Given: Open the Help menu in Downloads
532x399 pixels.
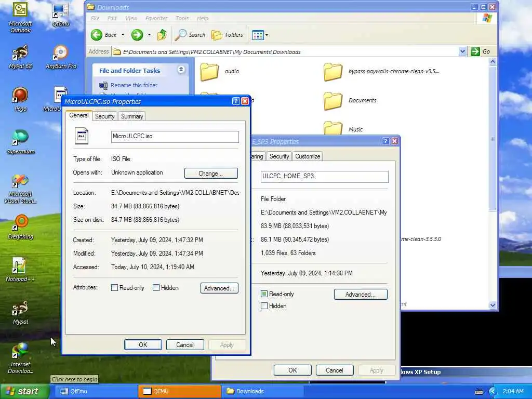Looking at the screenshot, I should (203, 18).
